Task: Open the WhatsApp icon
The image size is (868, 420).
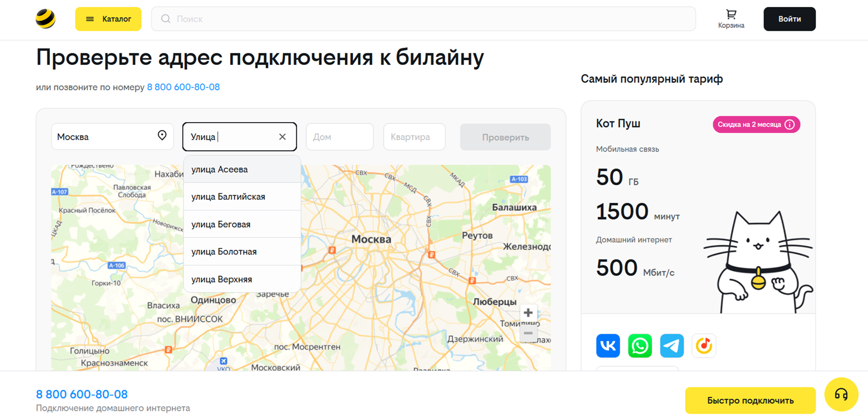Action: (x=640, y=346)
